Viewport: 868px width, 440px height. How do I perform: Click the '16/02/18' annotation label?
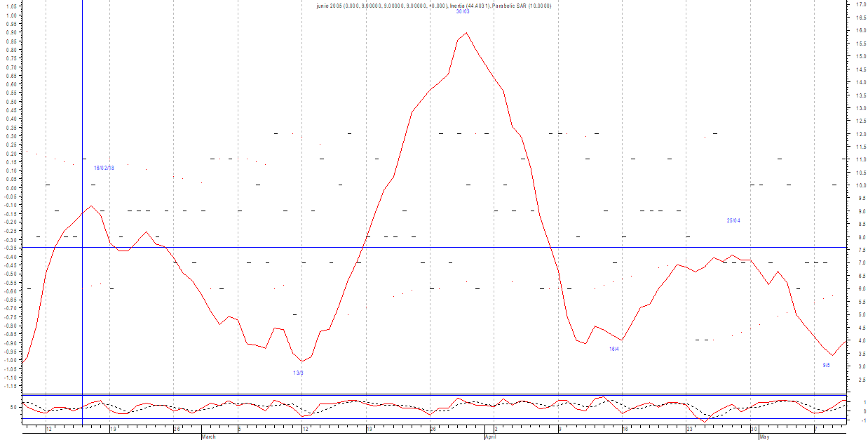[104, 168]
